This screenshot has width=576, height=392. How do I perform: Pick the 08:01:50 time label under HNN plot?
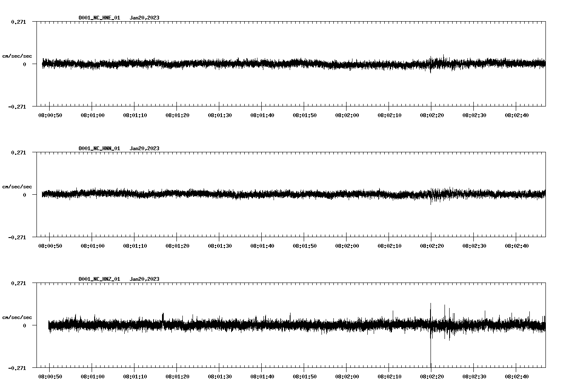(x=305, y=246)
